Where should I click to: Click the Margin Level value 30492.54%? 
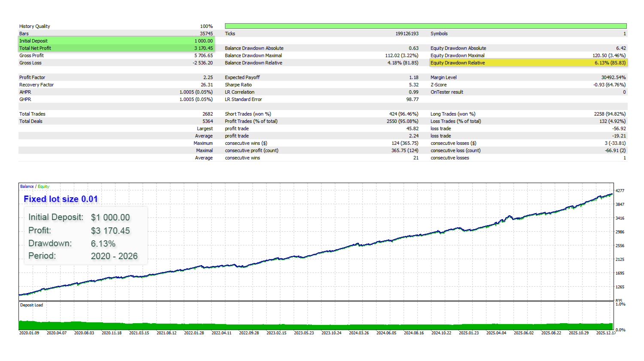[614, 77]
